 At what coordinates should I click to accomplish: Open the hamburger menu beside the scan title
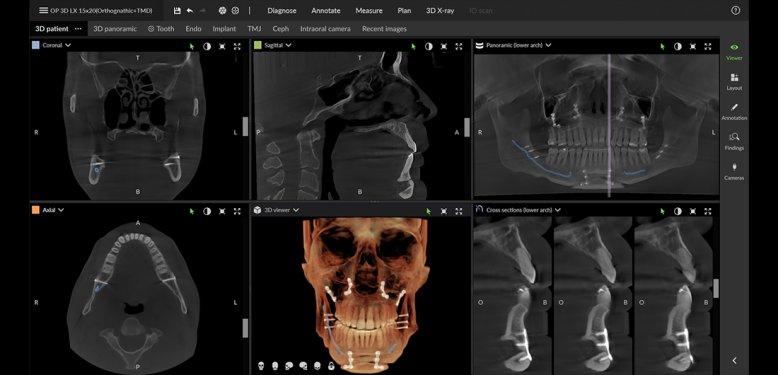point(44,10)
